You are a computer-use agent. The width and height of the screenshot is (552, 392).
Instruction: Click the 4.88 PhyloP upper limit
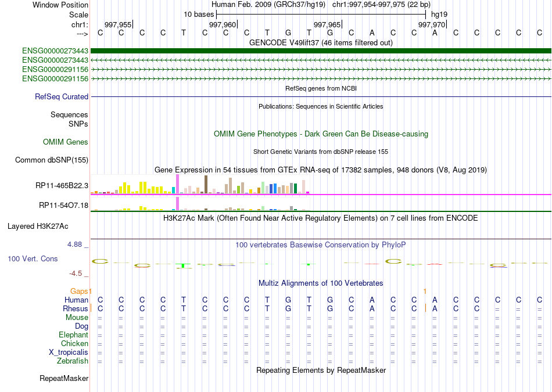tap(74, 244)
